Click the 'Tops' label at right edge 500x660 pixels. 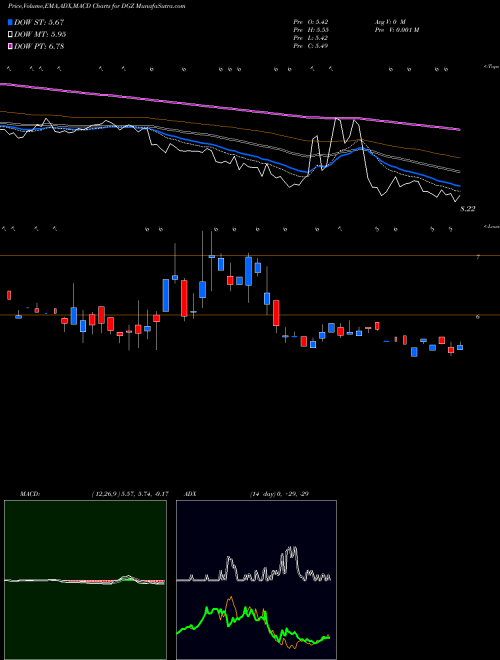point(492,67)
